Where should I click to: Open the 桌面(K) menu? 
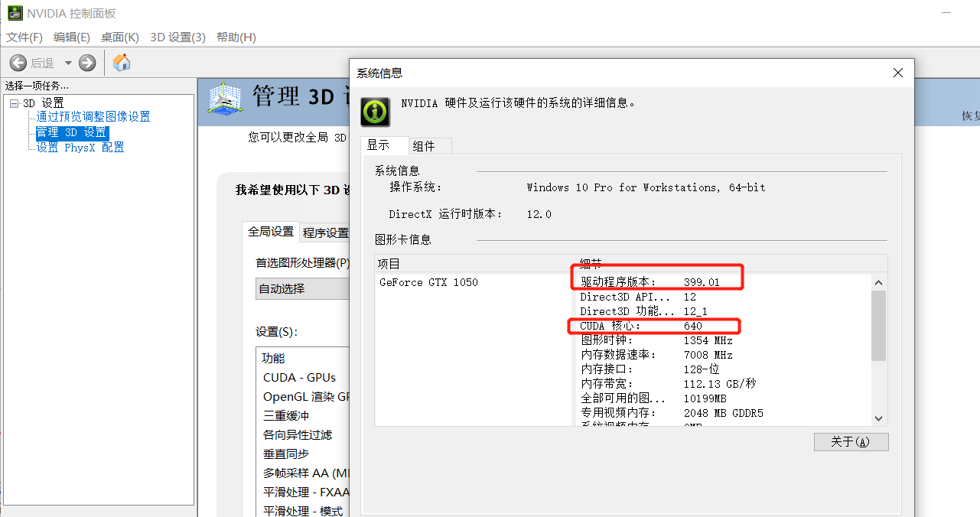[120, 37]
